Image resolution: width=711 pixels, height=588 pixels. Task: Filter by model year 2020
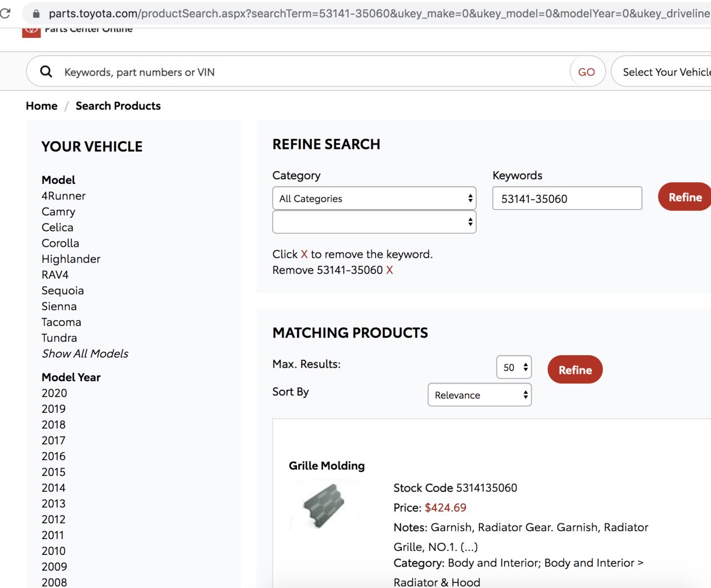(x=54, y=393)
